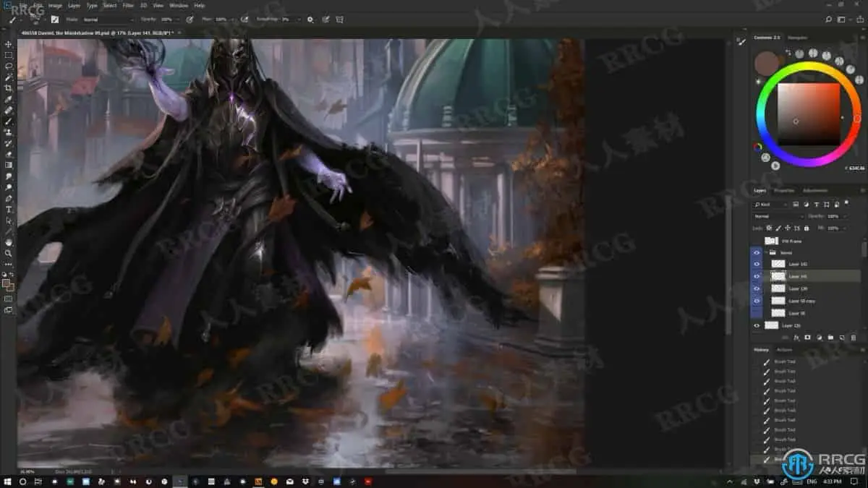The height and width of the screenshot is (488, 868).
Task: Hide Layer 141
Action: [x=757, y=276]
